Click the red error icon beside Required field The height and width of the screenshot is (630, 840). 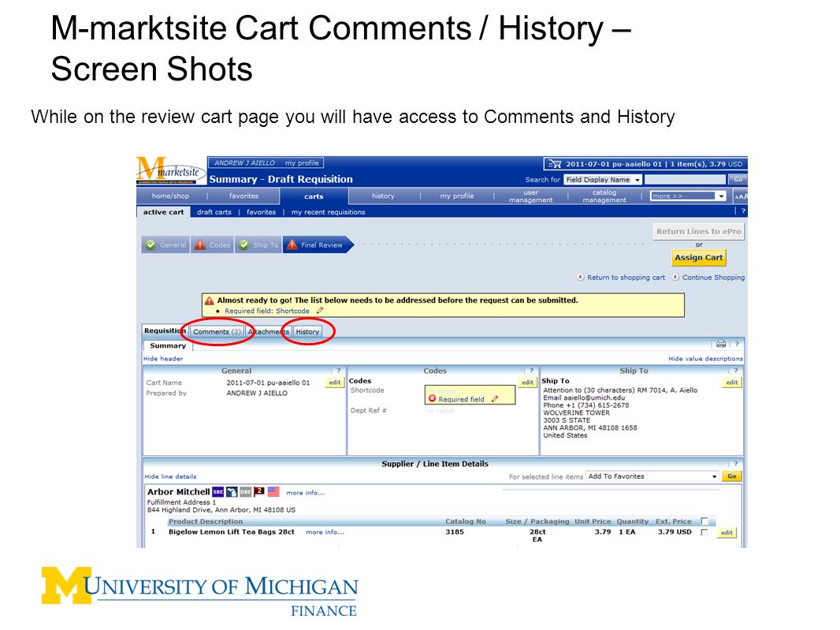click(433, 398)
